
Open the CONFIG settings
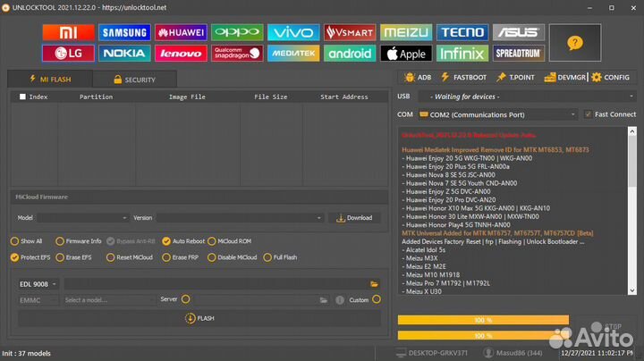610,78
